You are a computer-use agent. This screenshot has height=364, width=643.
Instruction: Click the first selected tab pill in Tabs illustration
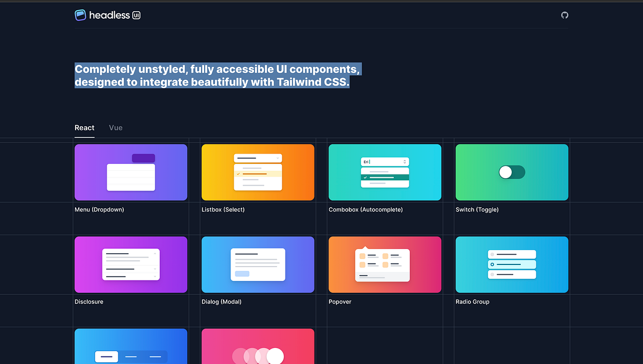(x=106, y=356)
